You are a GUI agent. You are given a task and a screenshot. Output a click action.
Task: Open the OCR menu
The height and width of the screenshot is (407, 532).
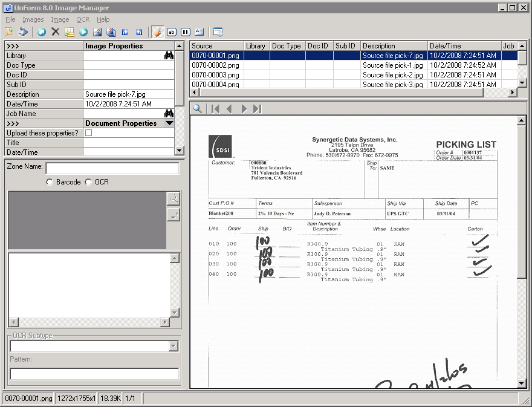coord(82,19)
